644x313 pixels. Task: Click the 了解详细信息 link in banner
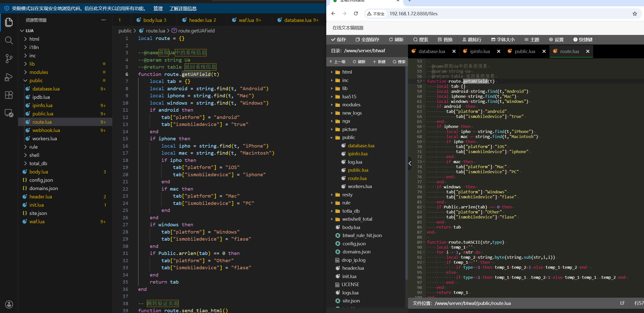coord(183,9)
